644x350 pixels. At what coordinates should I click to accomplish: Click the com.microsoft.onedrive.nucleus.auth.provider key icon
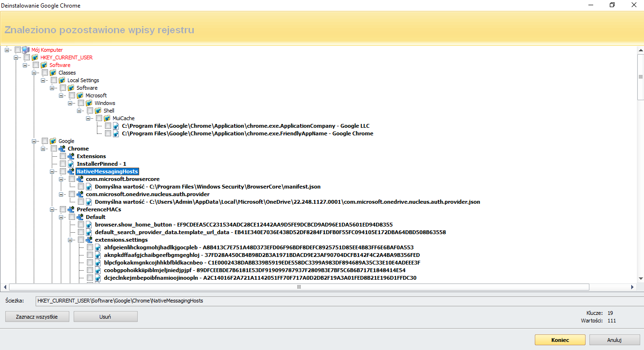[x=80, y=194]
